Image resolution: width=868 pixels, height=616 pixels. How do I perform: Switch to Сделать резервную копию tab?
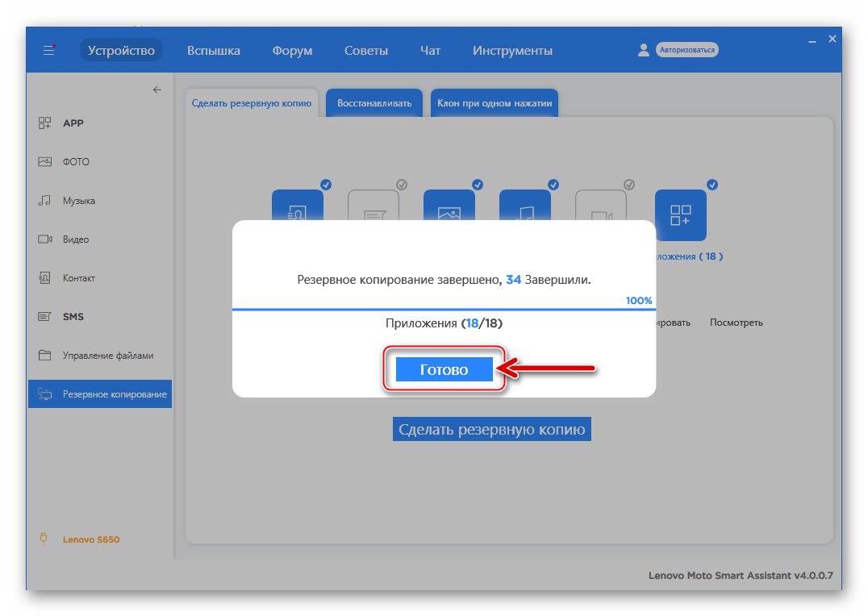click(252, 103)
